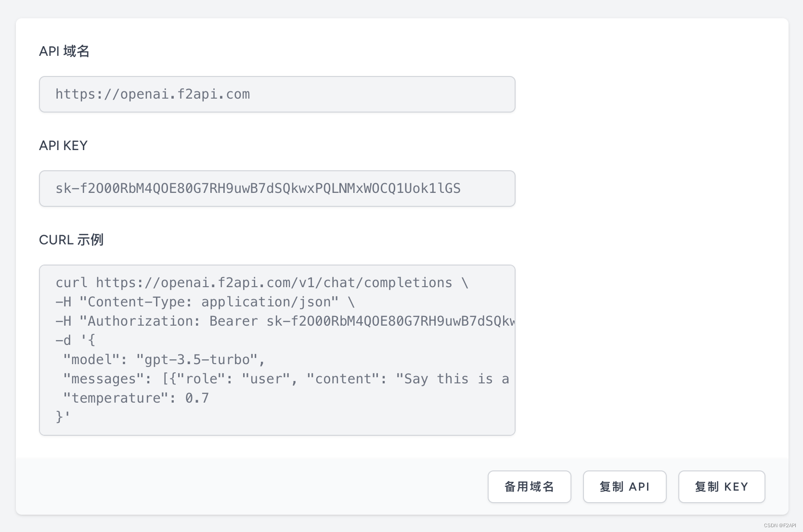Image resolution: width=803 pixels, height=532 pixels.
Task: Click the curl command's first line
Action: [x=262, y=283]
